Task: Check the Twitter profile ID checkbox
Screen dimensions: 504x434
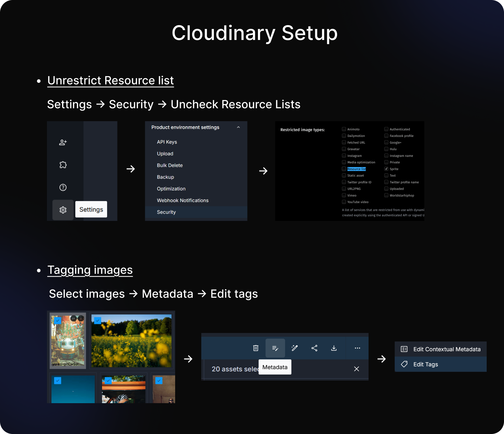Action: click(344, 182)
